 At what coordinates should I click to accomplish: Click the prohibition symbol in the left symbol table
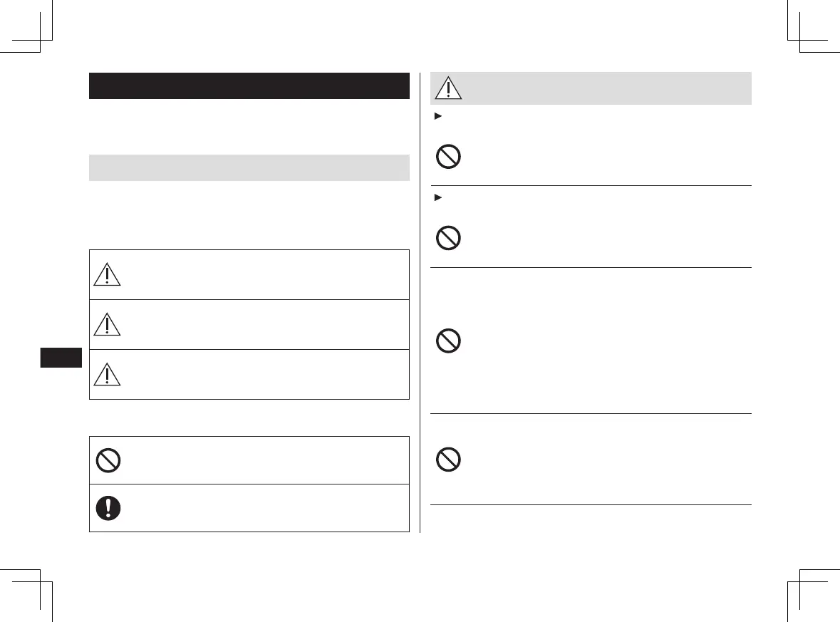click(x=107, y=460)
